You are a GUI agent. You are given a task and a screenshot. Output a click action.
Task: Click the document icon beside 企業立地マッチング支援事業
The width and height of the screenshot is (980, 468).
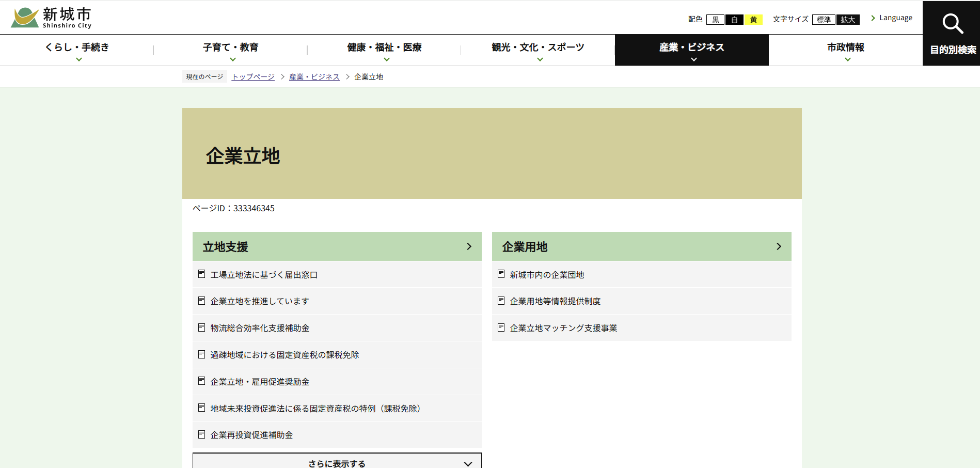coord(501,327)
